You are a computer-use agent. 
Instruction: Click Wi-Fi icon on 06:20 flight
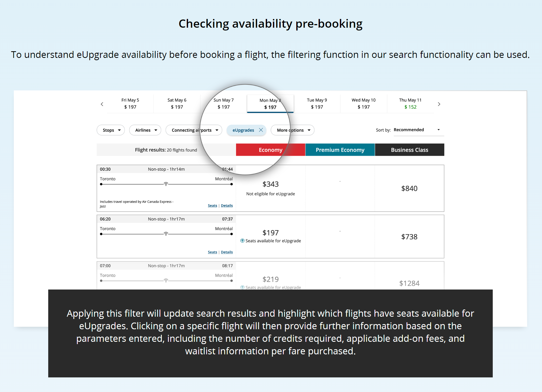click(x=166, y=234)
